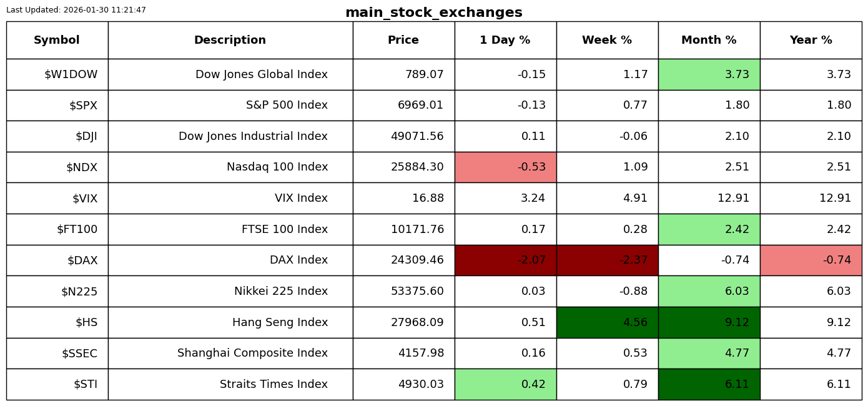
Task: Select the Nasdaq 100 Index description
Action: coord(277,167)
